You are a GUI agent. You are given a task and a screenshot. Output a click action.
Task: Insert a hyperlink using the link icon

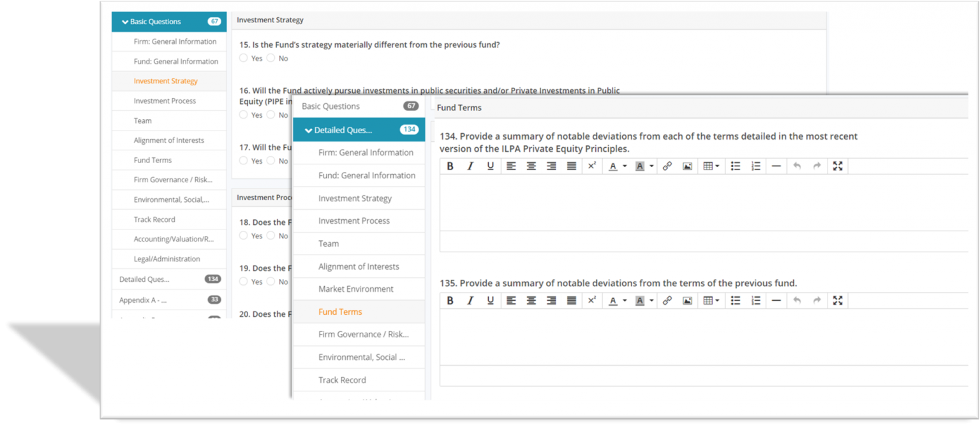click(667, 166)
